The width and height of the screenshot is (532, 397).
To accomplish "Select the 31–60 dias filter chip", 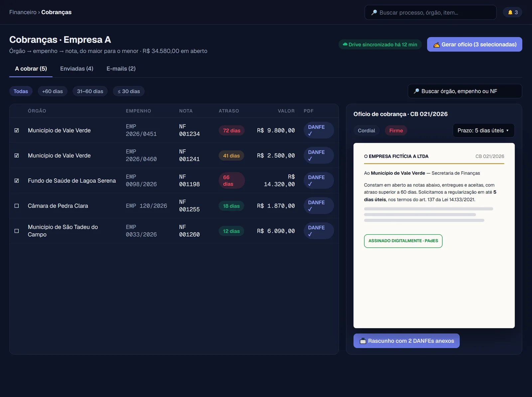I will (90, 91).
